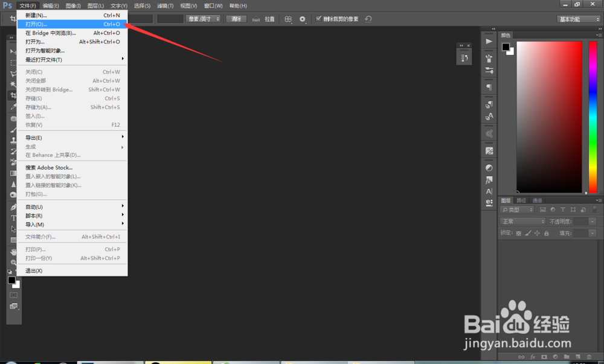Open the 像素/英寸 units dropdown
This screenshot has height=364, width=604.
click(x=203, y=19)
